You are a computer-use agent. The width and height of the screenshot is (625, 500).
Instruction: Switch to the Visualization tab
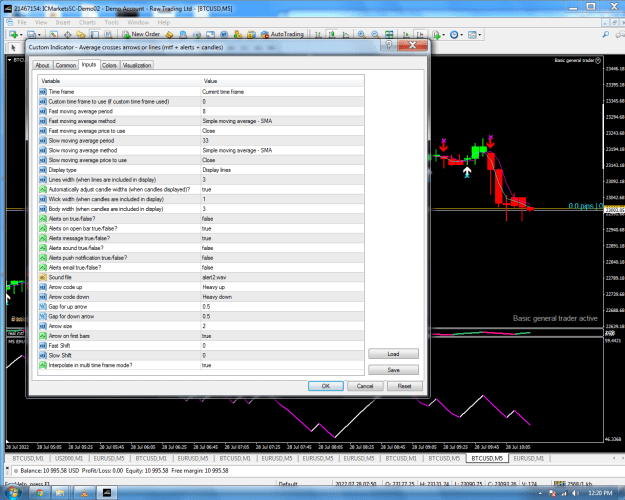coord(137,65)
